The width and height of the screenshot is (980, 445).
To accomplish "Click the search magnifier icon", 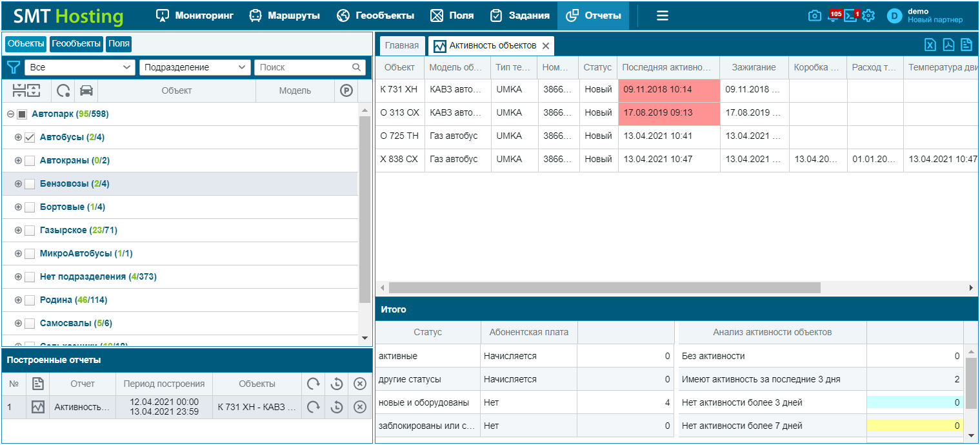I will coord(356,67).
